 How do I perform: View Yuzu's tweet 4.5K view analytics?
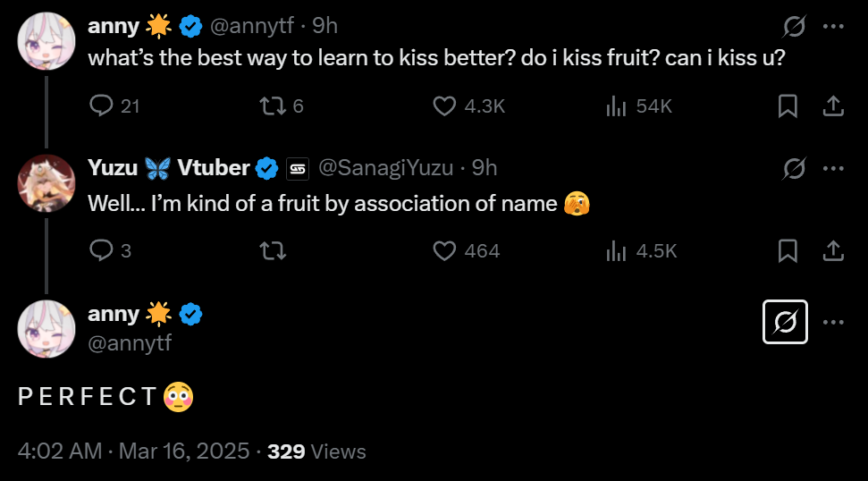coord(617,250)
